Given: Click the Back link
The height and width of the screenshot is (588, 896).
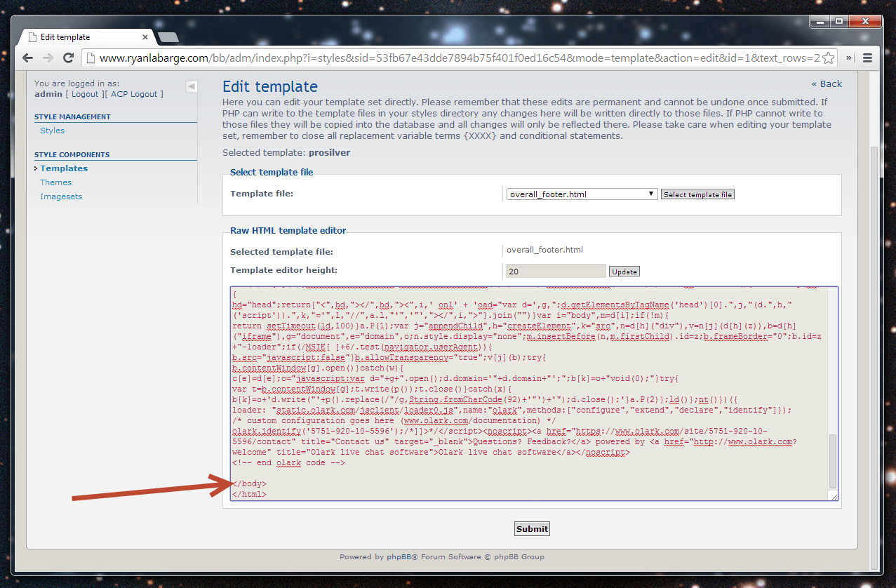Looking at the screenshot, I should coord(827,84).
